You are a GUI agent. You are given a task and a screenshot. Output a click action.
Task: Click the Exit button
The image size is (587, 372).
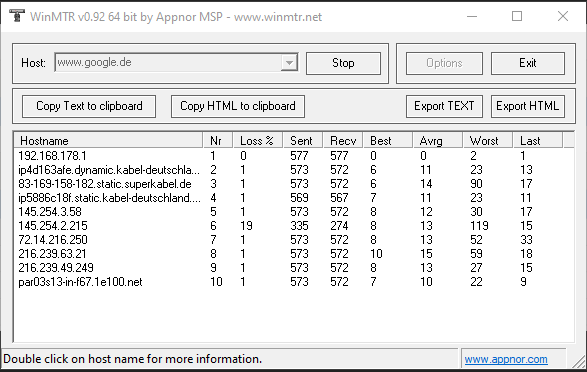click(528, 63)
